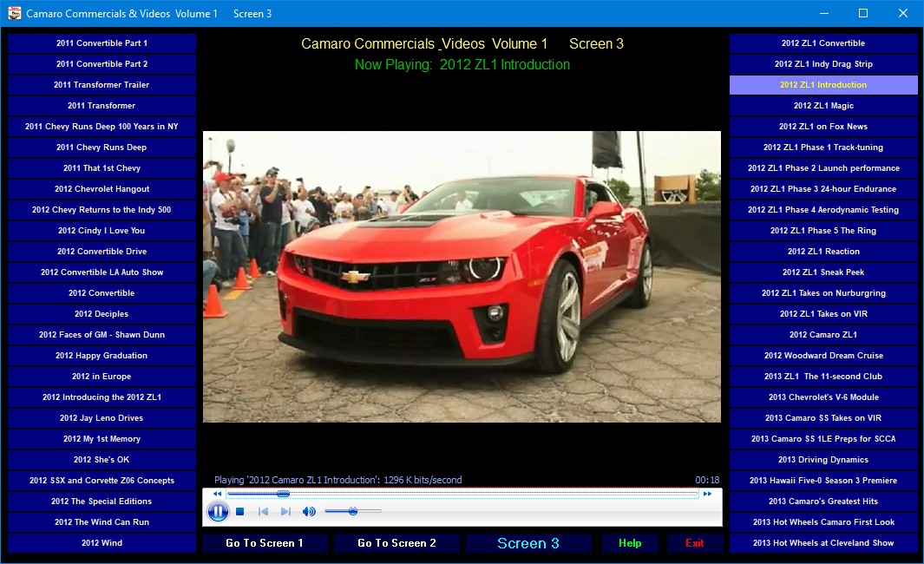
Task: Play 2012 ZL1 Indy Drag Strip
Action: [823, 63]
